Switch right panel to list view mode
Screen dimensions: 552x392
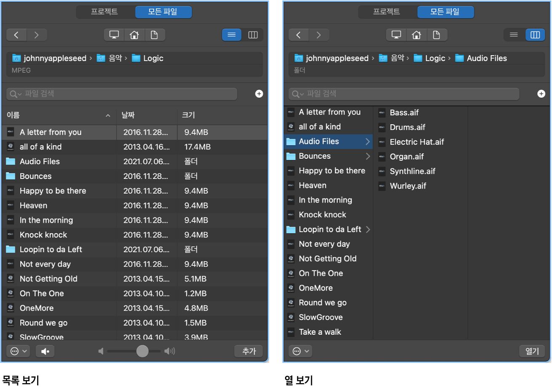[x=514, y=35]
